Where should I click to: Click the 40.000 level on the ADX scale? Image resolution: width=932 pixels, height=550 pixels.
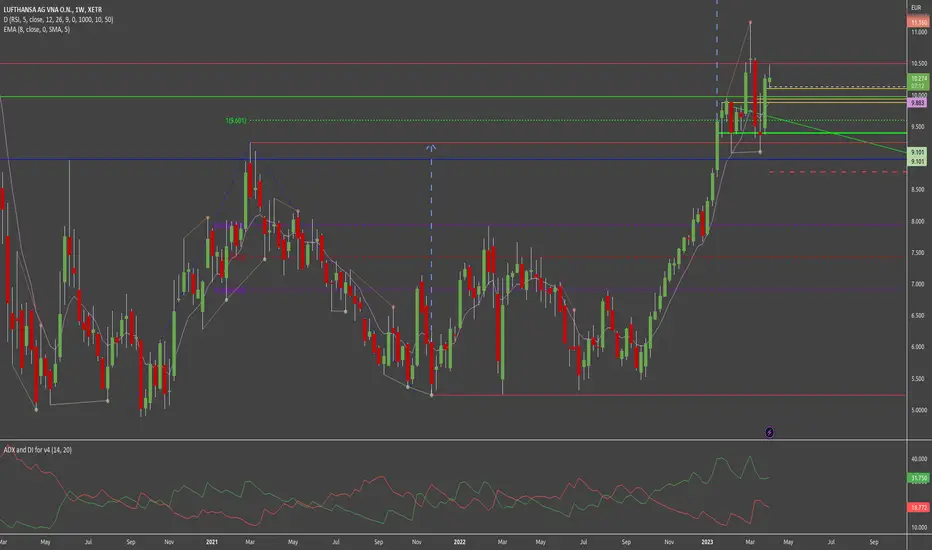click(x=918, y=459)
